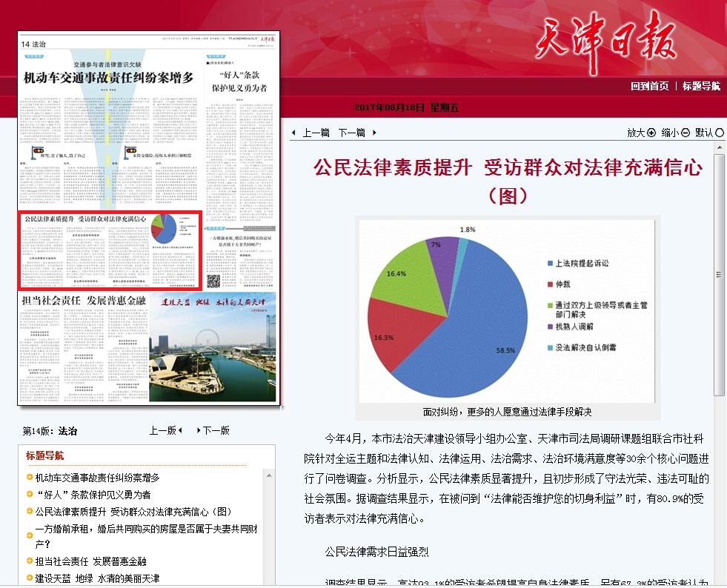Click the 天津日报 masthead logo

(606, 41)
